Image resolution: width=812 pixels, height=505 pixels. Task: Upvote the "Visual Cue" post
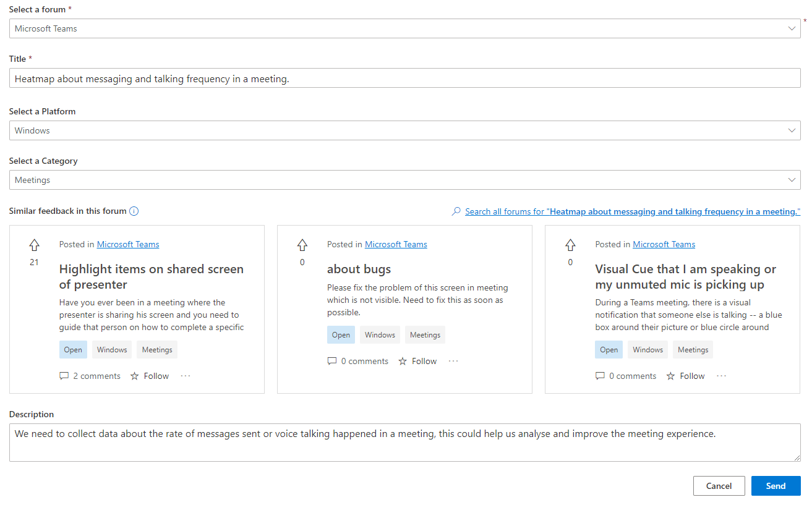570,245
